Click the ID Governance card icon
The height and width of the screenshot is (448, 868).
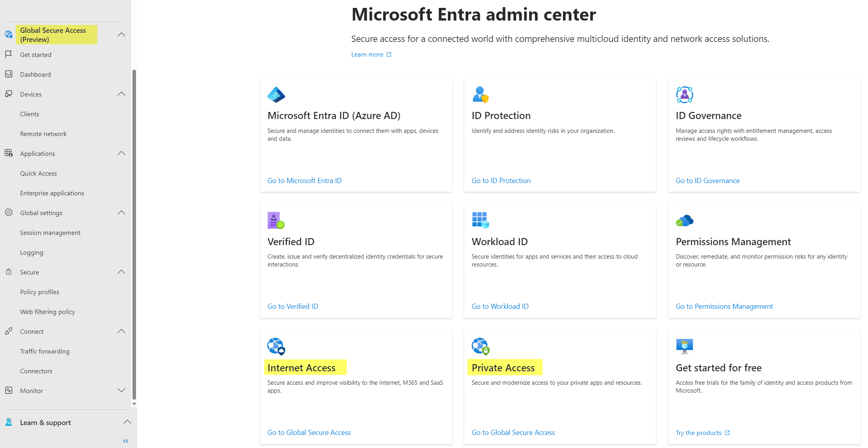pos(685,95)
